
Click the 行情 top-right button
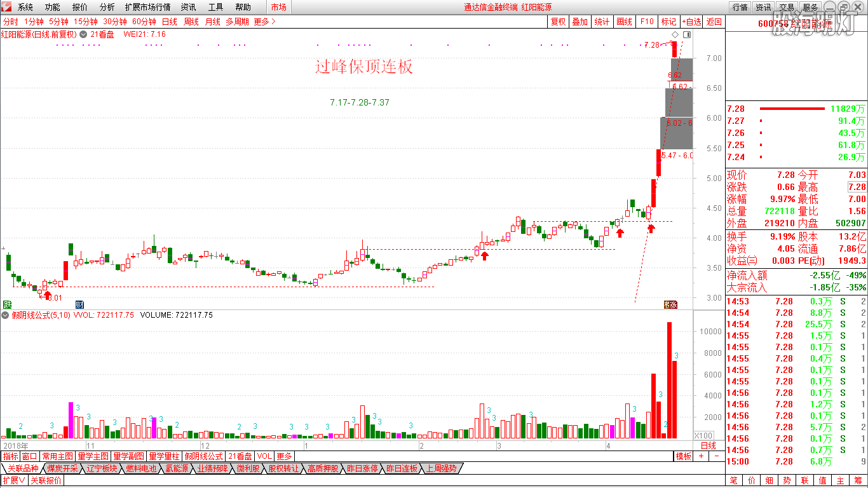740,7
